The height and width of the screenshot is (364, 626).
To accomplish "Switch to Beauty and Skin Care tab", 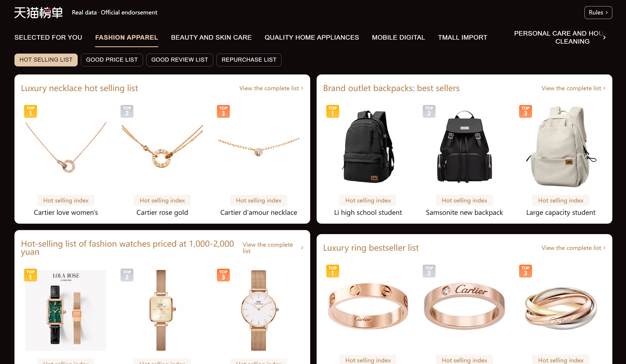I will tap(211, 37).
